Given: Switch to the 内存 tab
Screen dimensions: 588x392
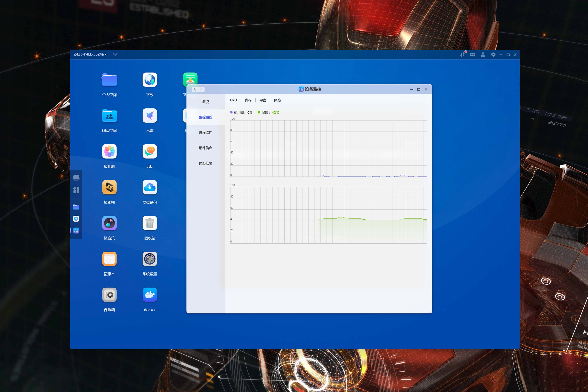Looking at the screenshot, I should [248, 100].
